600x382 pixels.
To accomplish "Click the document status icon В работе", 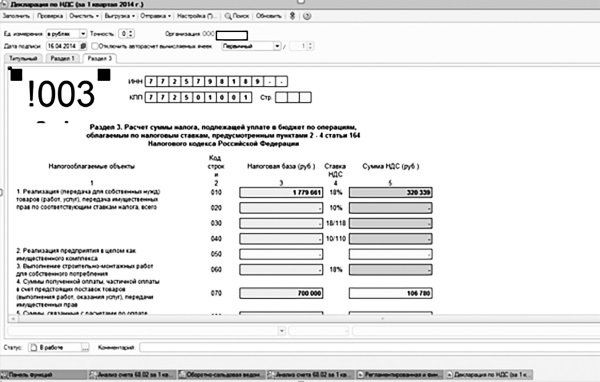I will (34, 348).
